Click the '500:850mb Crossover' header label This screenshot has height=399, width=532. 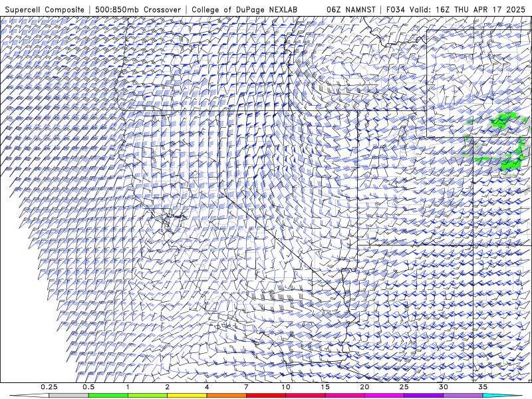pos(138,9)
